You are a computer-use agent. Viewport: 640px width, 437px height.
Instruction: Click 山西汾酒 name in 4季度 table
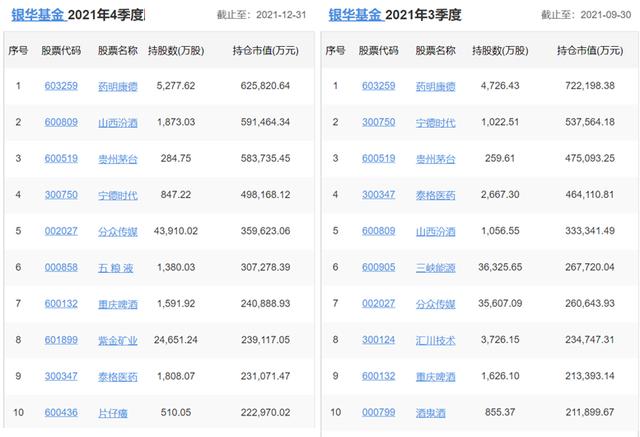point(118,123)
